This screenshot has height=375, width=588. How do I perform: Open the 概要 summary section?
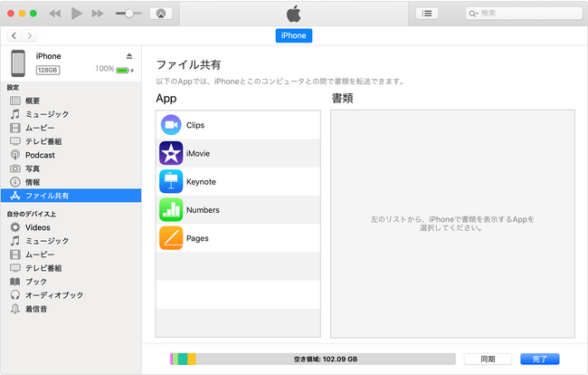pos(71,101)
